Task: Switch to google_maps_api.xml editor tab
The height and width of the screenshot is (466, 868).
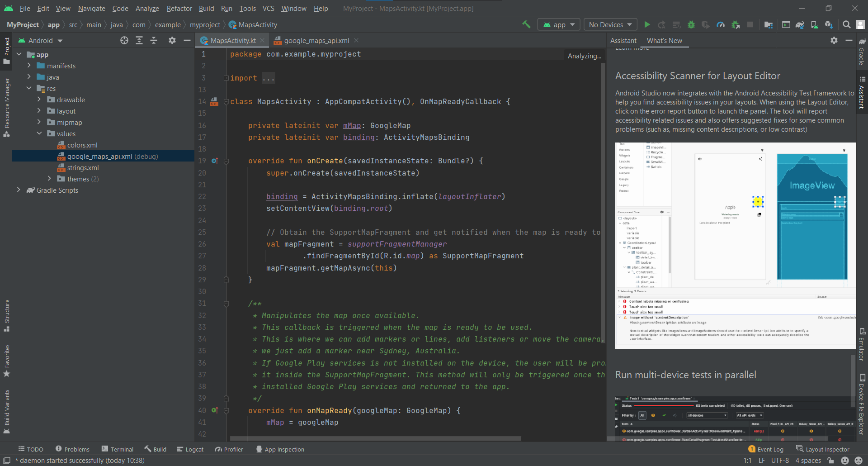Action: [316, 40]
